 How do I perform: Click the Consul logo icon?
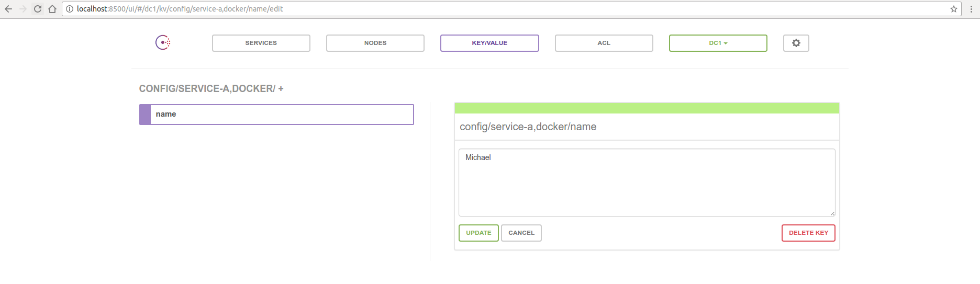163,42
